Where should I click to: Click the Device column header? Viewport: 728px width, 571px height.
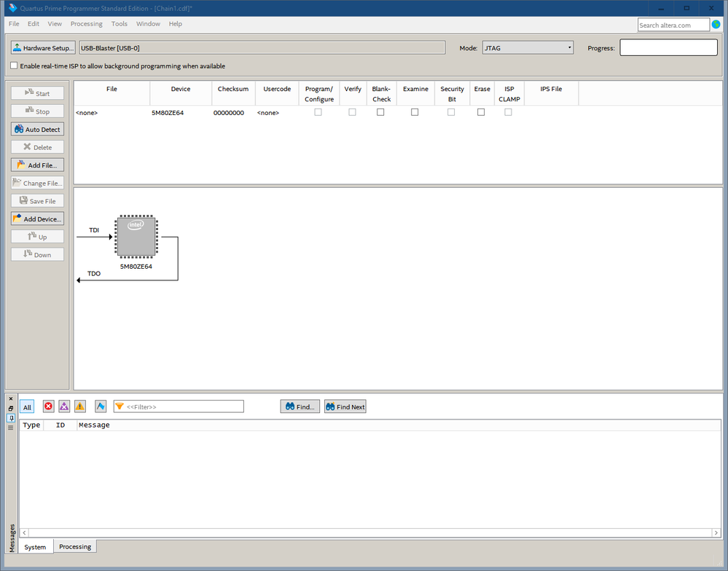tap(181, 93)
